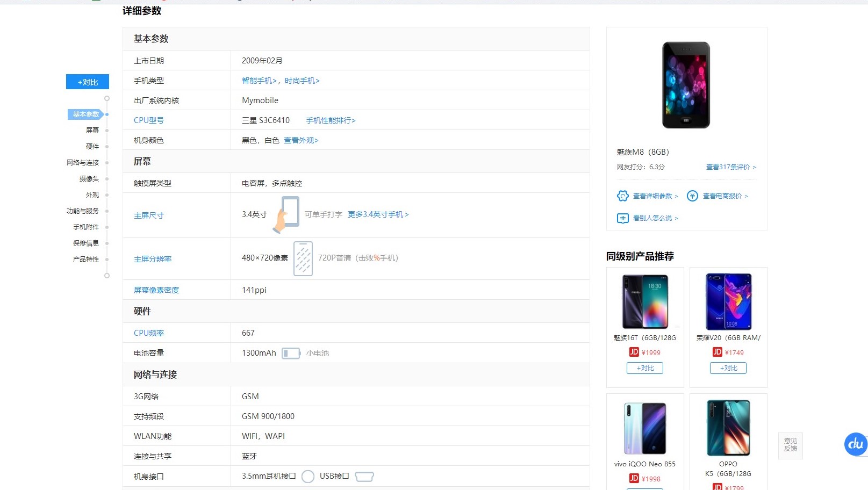Image resolution: width=868 pixels, height=490 pixels.
Task: Click the striped phone resolution icon
Action: click(303, 258)
